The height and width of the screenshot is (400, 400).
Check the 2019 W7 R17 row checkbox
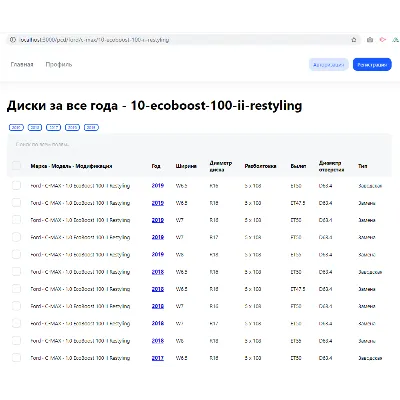tap(16, 237)
